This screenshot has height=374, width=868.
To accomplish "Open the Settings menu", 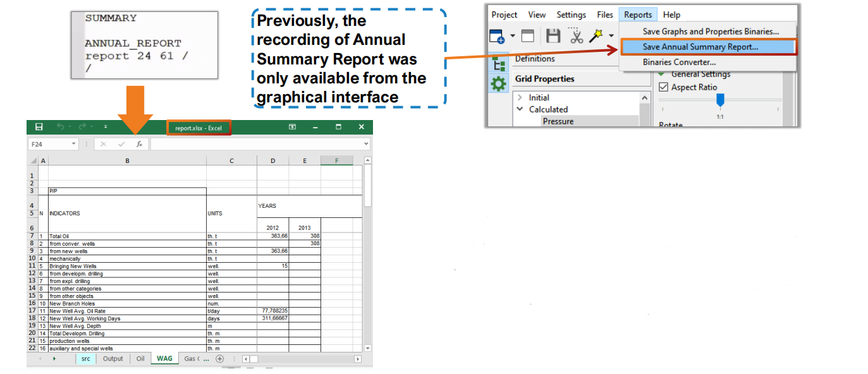I will click(571, 15).
